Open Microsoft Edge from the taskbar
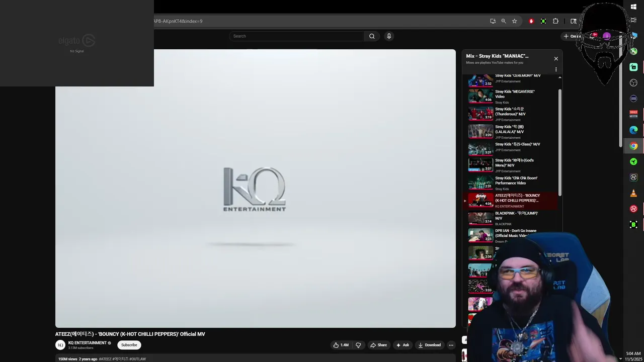Screen dimensions: 644x362 (633, 130)
